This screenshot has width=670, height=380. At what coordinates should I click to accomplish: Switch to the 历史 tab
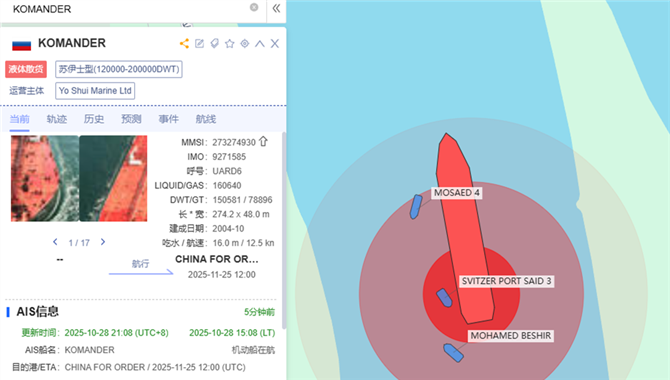pyautogui.click(x=94, y=119)
